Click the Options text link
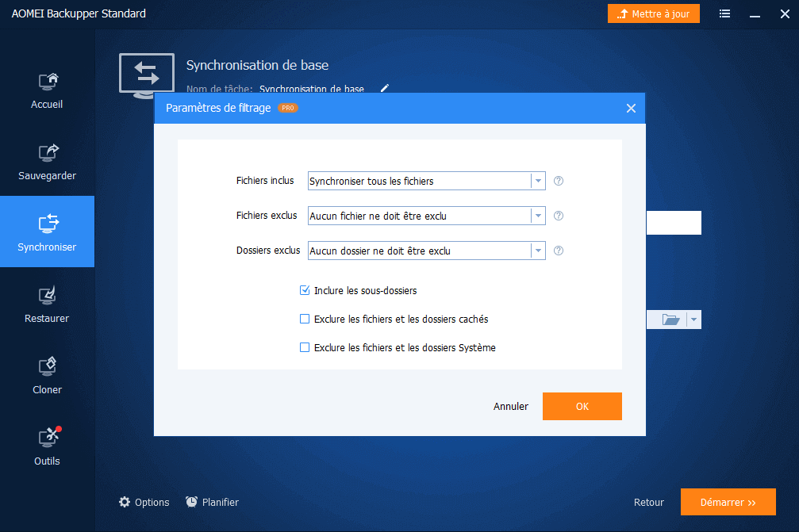The width and height of the screenshot is (799, 532). point(152,502)
